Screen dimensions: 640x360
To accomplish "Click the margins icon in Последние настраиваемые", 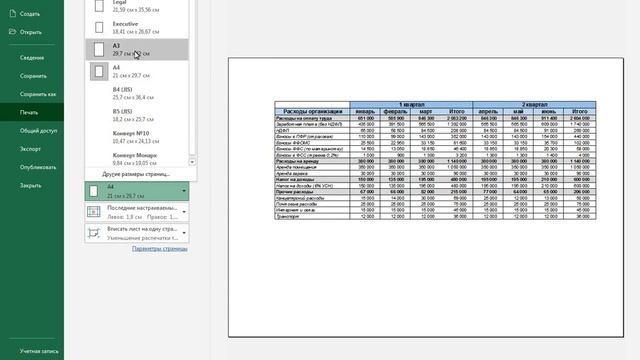I will pyautogui.click(x=94, y=211).
